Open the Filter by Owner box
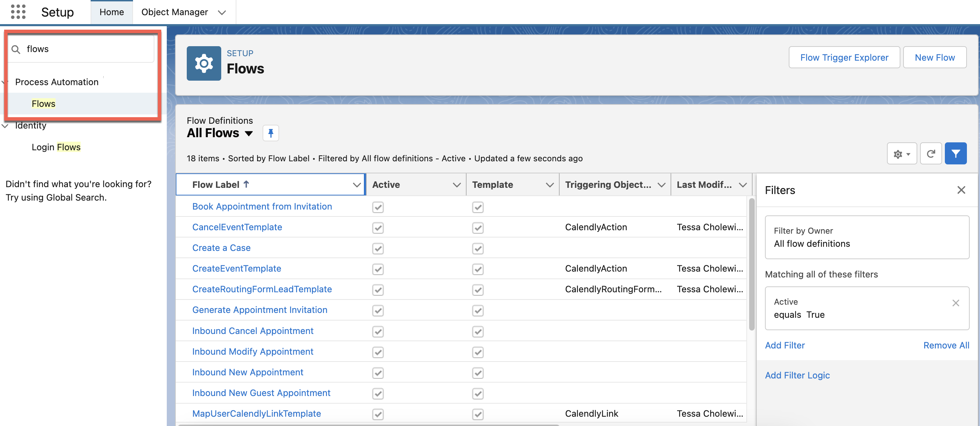The image size is (980, 426). [867, 237]
